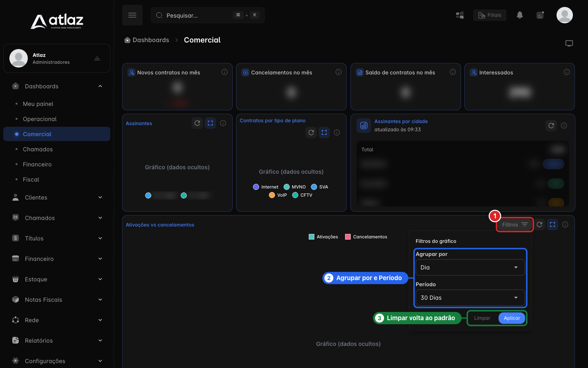Go to Financeiro dashboard under Dashboards
The width and height of the screenshot is (588, 368).
pyautogui.click(x=37, y=164)
